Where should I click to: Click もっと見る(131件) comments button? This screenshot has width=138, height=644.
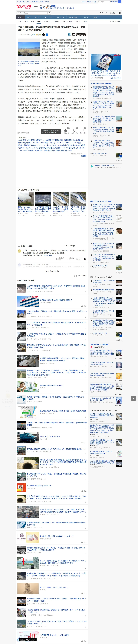(x=52, y=271)
